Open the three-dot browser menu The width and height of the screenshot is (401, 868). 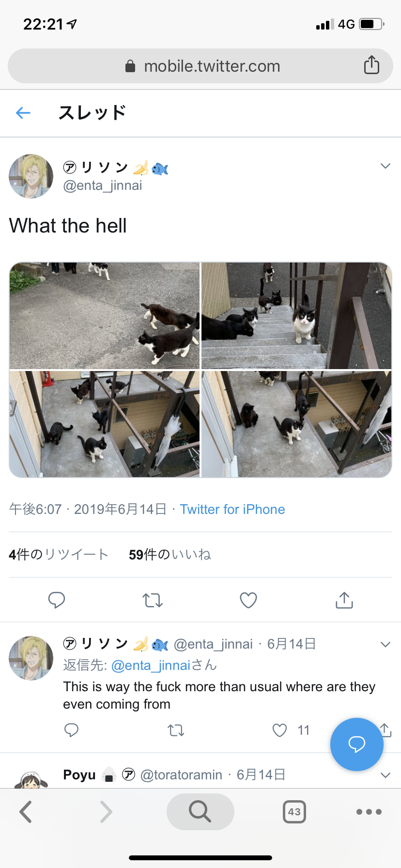pos(369,812)
